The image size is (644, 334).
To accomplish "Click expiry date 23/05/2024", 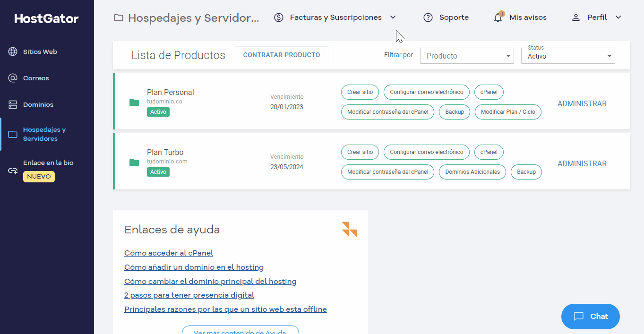I will tap(287, 167).
